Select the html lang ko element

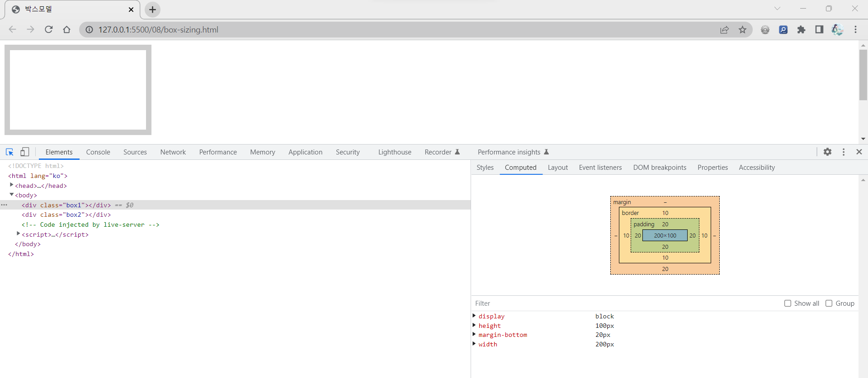(x=38, y=176)
